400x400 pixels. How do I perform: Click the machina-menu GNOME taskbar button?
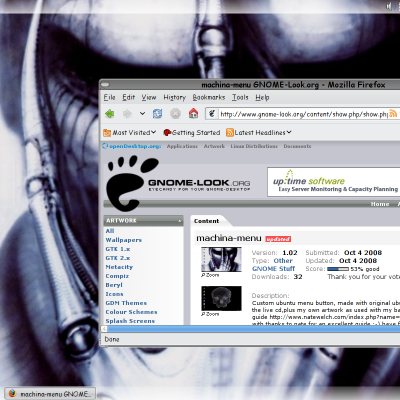click(50, 394)
